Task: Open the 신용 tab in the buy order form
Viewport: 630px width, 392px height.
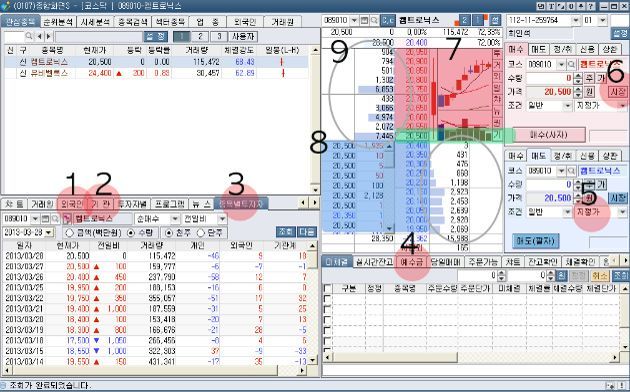Action: pos(587,49)
